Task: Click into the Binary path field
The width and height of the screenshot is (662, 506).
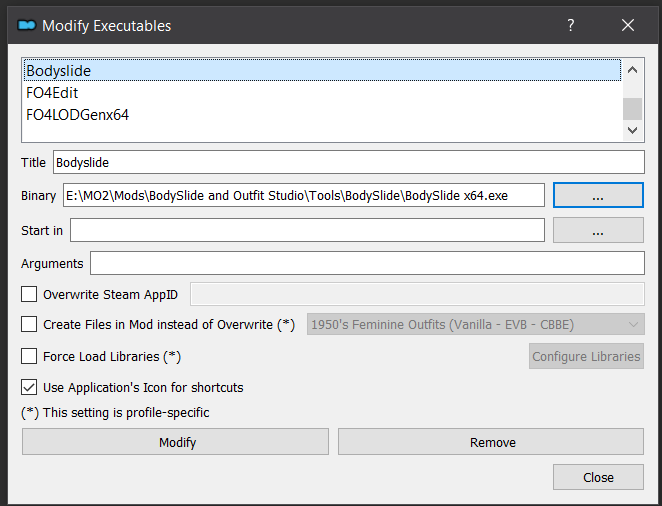Action: pyautogui.click(x=304, y=195)
